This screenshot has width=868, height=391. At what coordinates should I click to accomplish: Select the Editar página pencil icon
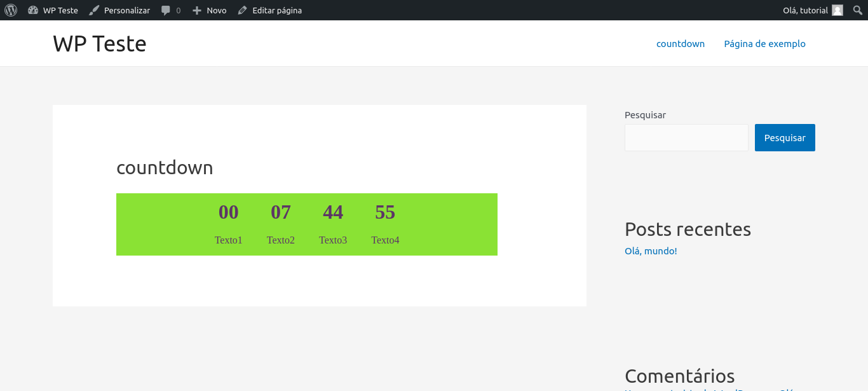tap(241, 10)
